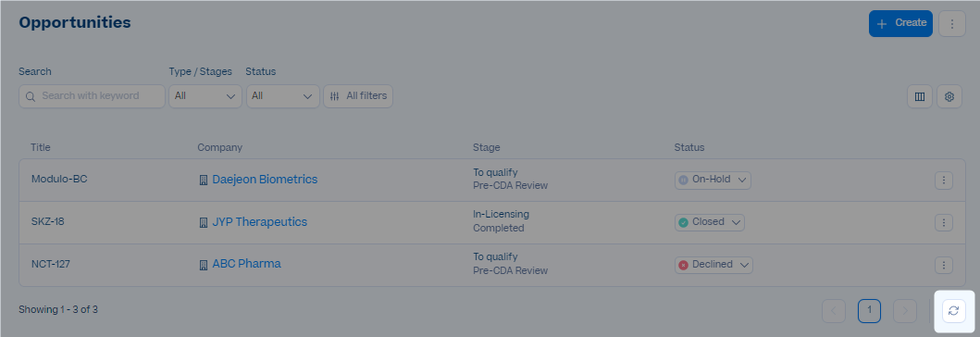Image resolution: width=980 pixels, height=337 pixels.
Task: Click building icon next to ABC Pharma
Action: click(x=203, y=265)
